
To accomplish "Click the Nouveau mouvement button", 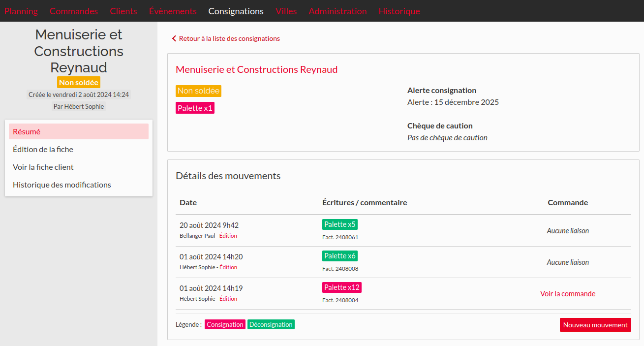I will tap(595, 325).
